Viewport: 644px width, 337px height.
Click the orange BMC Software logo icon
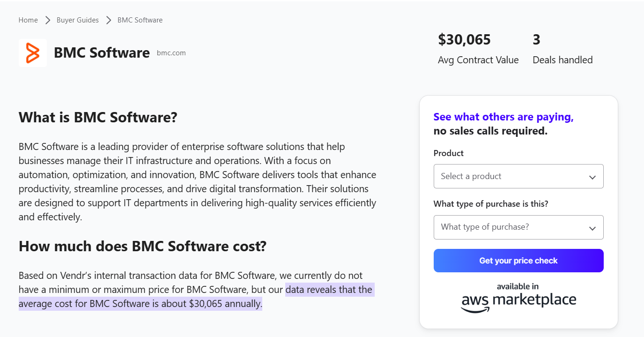(x=32, y=52)
